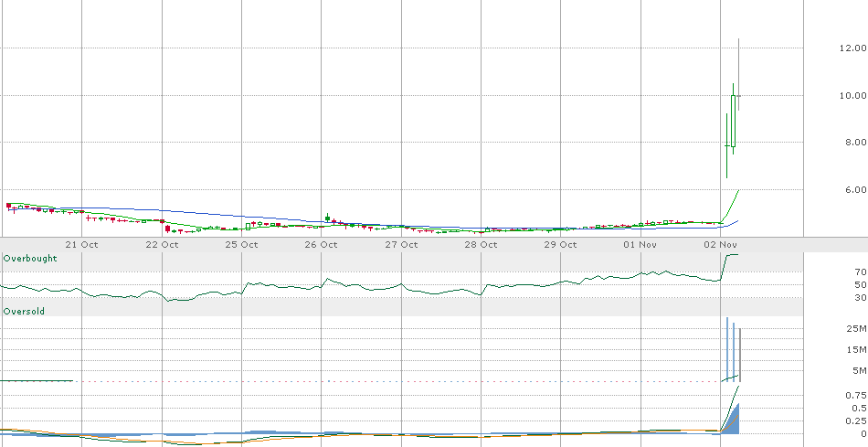Viewport: 868px width, 447px height.
Task: Click the large hollow green candlestick near 10.00
Action: [733, 121]
